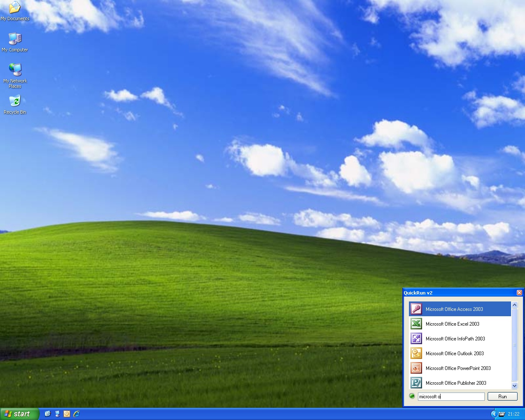Click the QuickRun list scrollbar thumb
Viewport: 525px width, 420px height.
tap(514, 345)
